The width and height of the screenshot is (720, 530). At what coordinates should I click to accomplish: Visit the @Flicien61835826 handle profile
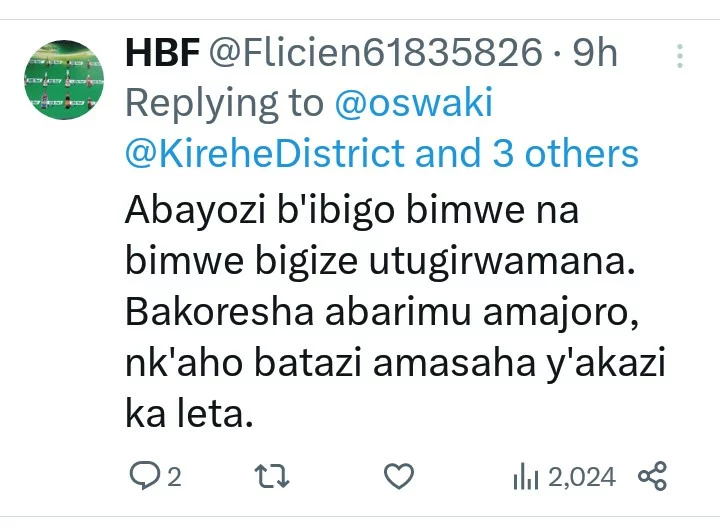[376, 53]
